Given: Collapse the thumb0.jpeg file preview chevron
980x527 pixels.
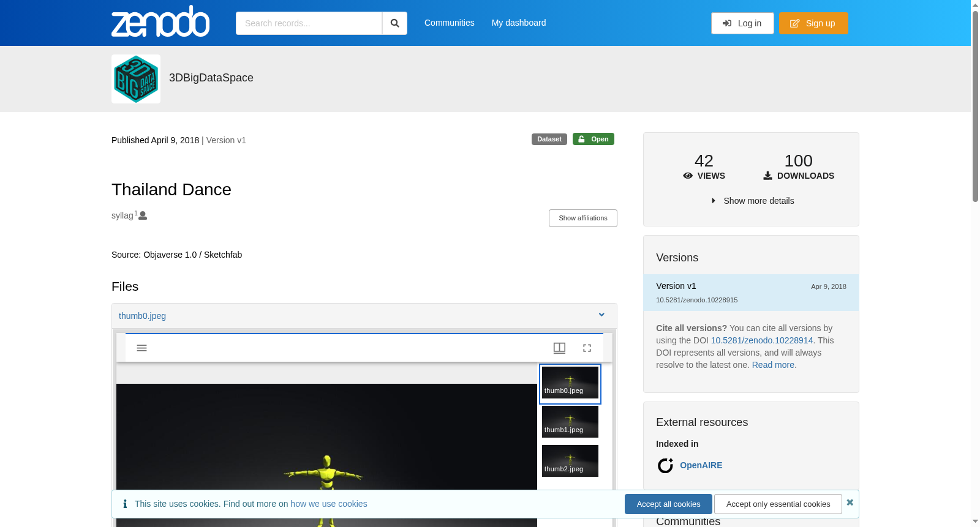Looking at the screenshot, I should click(x=601, y=315).
